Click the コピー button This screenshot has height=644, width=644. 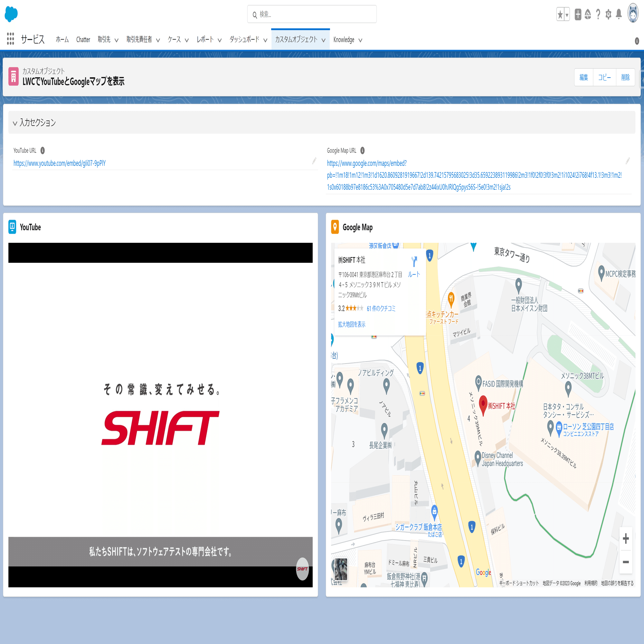604,77
